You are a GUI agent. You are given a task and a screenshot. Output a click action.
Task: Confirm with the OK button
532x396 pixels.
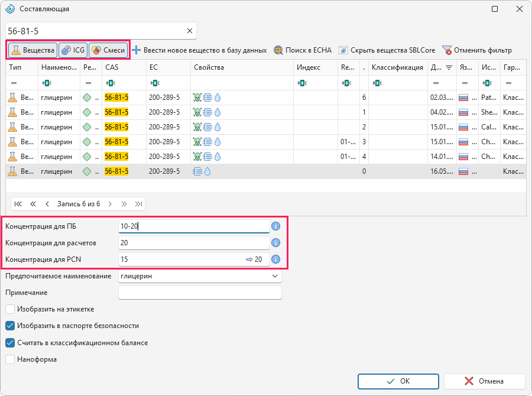click(398, 381)
